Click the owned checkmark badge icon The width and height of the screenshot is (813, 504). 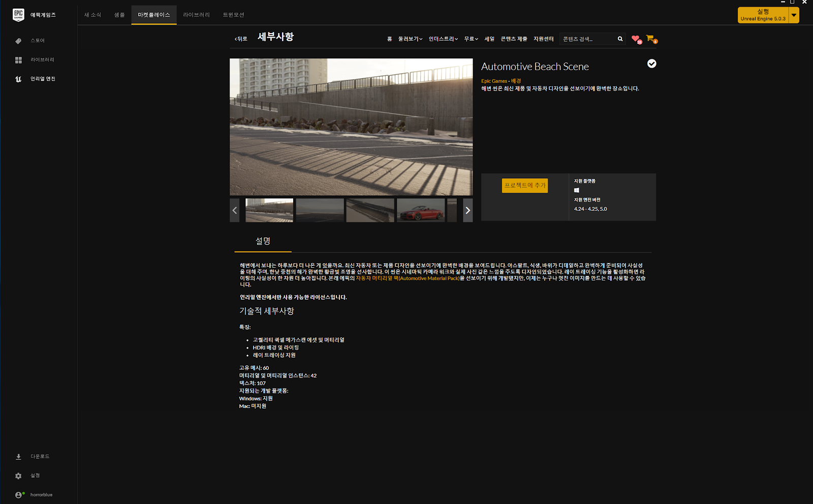(651, 64)
